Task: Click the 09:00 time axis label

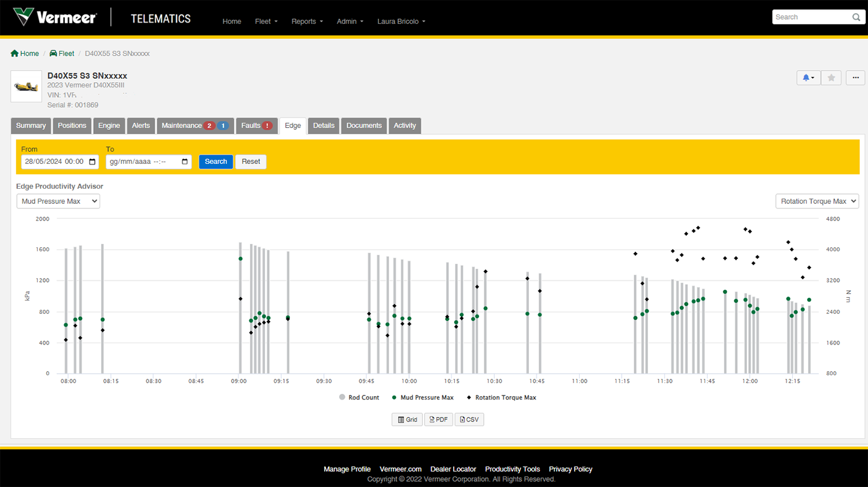Action: click(x=238, y=381)
